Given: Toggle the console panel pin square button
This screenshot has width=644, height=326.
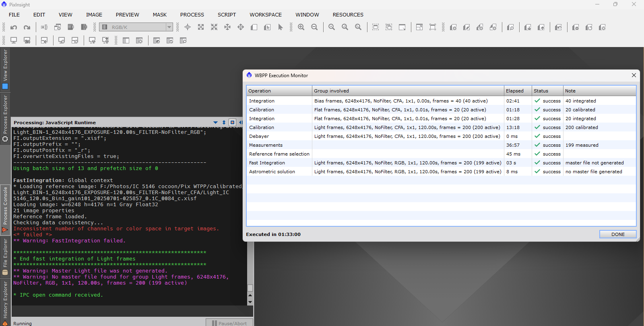Looking at the screenshot, I should click(x=232, y=122).
